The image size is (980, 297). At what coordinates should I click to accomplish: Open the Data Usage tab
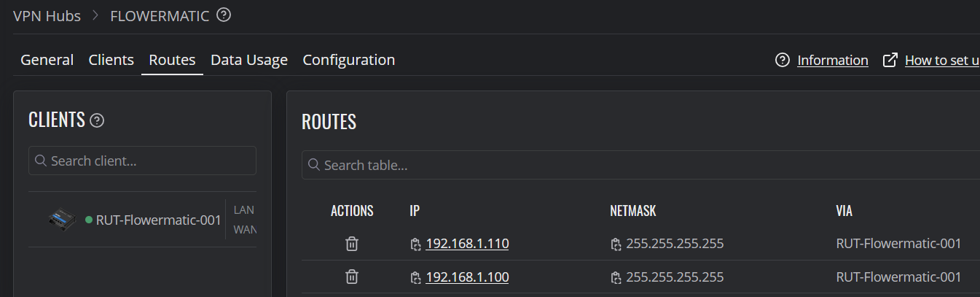(249, 60)
